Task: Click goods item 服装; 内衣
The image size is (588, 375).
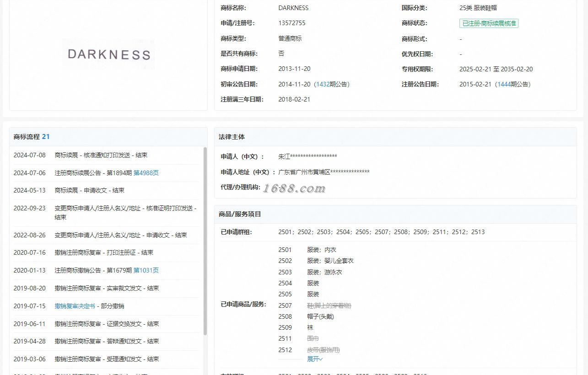Action: 322,250
